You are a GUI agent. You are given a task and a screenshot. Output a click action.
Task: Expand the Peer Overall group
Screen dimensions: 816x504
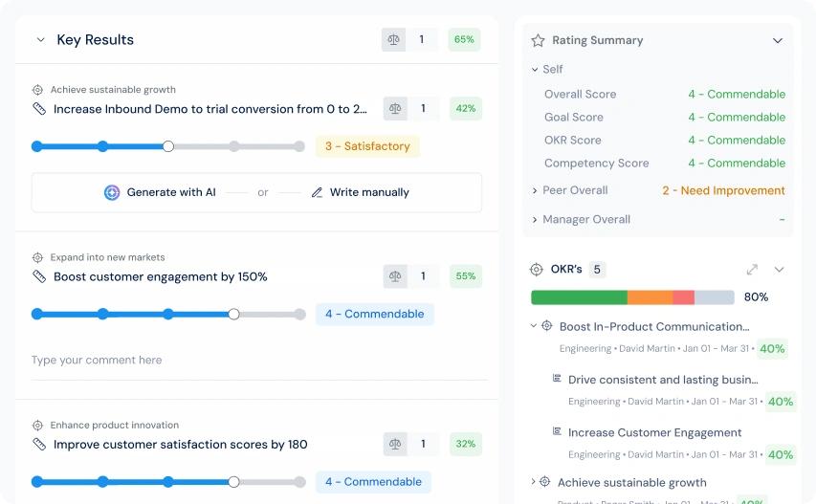(x=535, y=191)
